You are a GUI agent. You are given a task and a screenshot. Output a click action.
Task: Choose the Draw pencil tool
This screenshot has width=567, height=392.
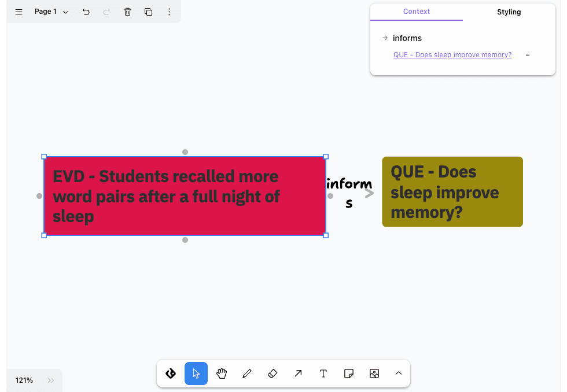tap(247, 373)
